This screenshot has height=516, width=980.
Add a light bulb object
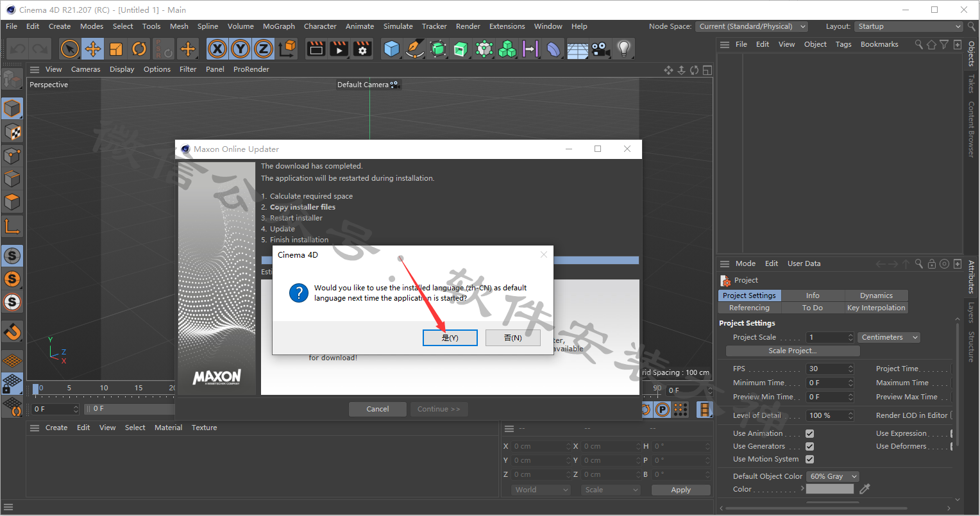click(623, 49)
